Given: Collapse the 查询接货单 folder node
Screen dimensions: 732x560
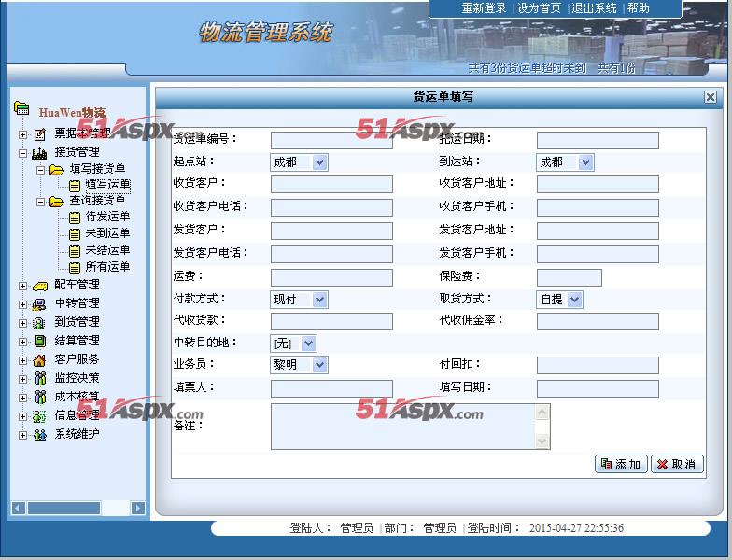Looking at the screenshot, I should pyautogui.click(x=41, y=202).
